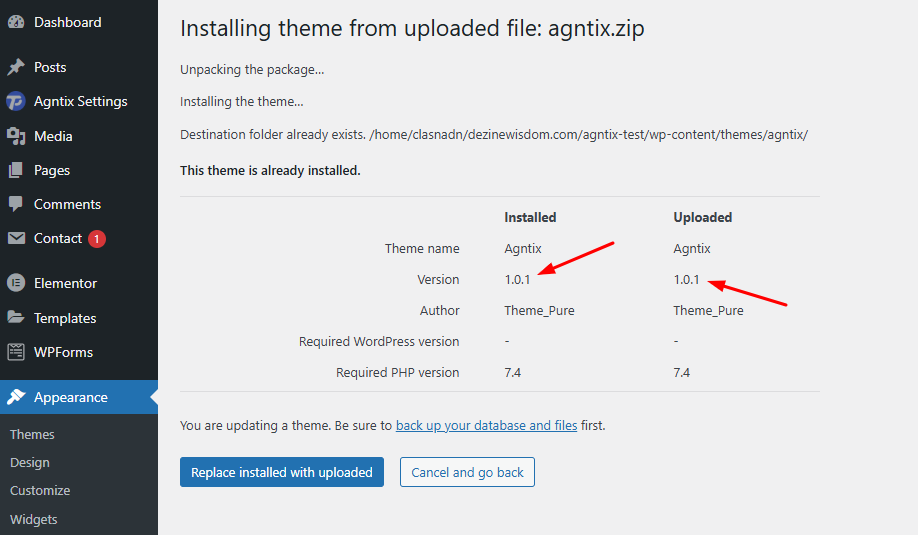This screenshot has height=535, width=918.
Task: Click installed PHP version 7.4
Action: pos(513,373)
